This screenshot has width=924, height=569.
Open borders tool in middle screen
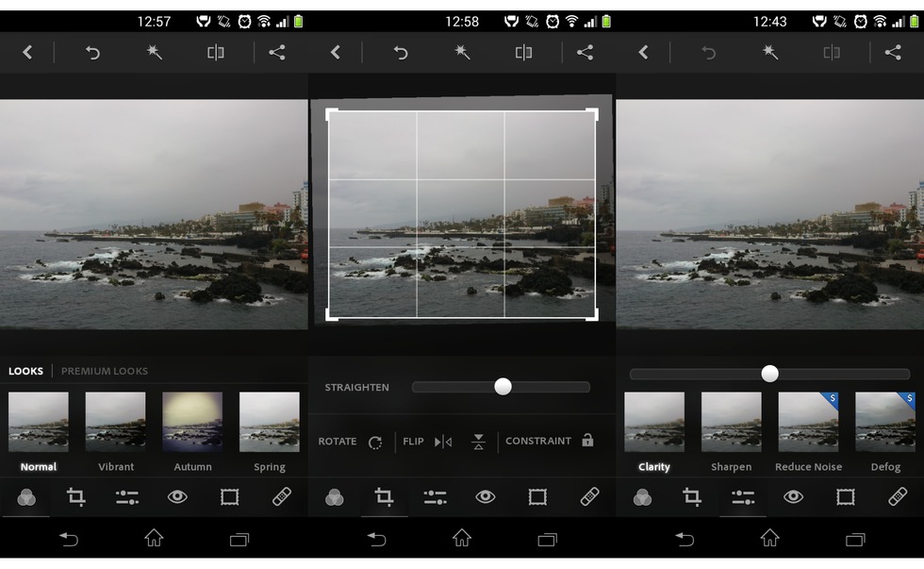pyautogui.click(x=537, y=497)
